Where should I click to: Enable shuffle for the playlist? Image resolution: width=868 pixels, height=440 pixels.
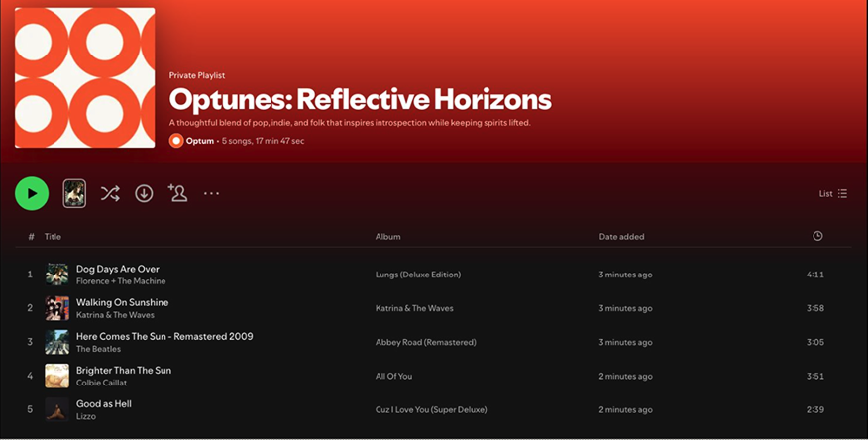coord(110,193)
